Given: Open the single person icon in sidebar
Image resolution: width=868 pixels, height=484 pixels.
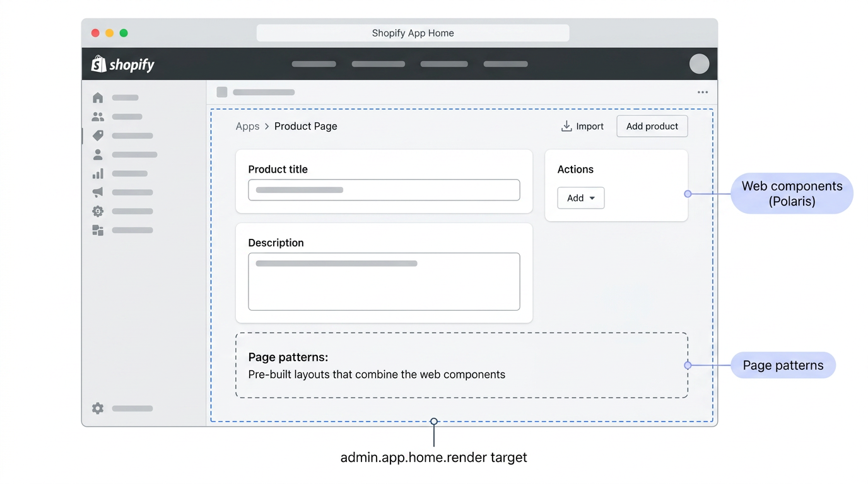Looking at the screenshot, I should tap(98, 154).
